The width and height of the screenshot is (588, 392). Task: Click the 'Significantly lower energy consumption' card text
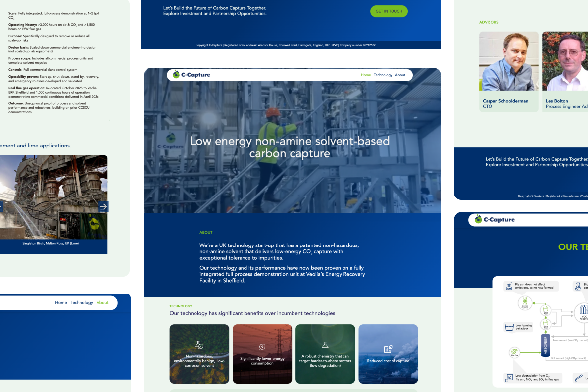tap(262, 361)
